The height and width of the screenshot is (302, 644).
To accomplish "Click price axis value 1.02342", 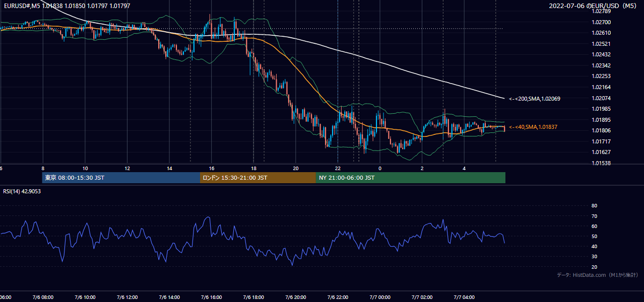I will tap(601, 65).
